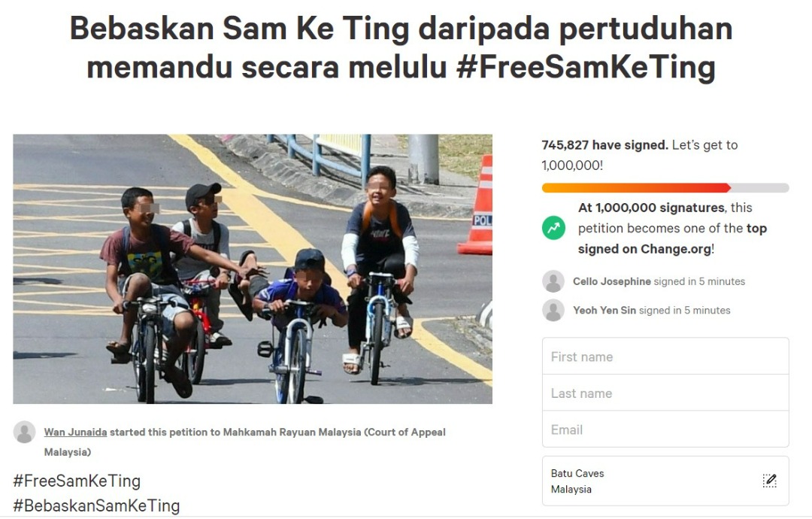Image resolution: width=812 pixels, height=519 pixels.
Task: Open Wan Junaida's profile link
Action: pyautogui.click(x=76, y=432)
